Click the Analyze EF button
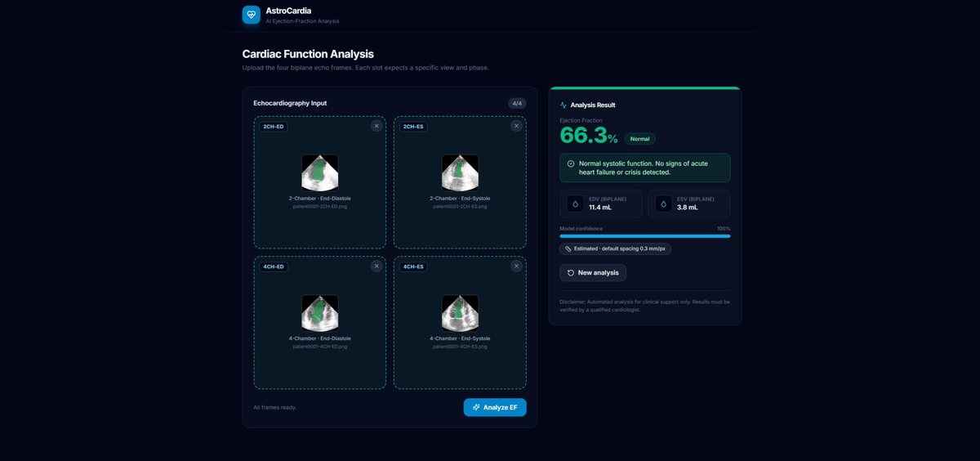Viewport: 980px width, 461px height. tap(495, 407)
